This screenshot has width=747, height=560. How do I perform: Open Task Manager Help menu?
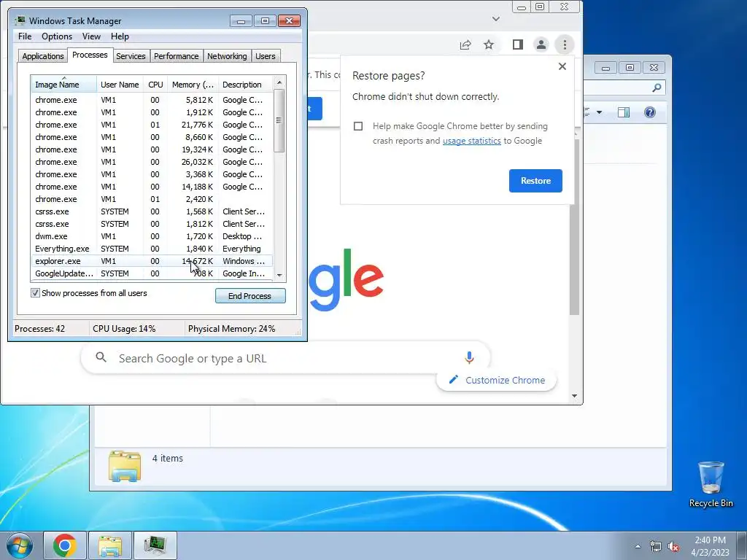click(x=120, y=36)
